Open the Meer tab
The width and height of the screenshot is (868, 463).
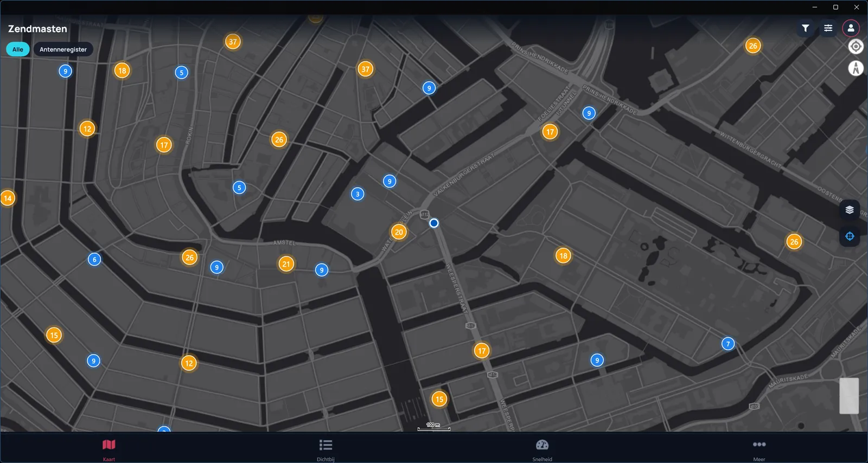point(759,449)
